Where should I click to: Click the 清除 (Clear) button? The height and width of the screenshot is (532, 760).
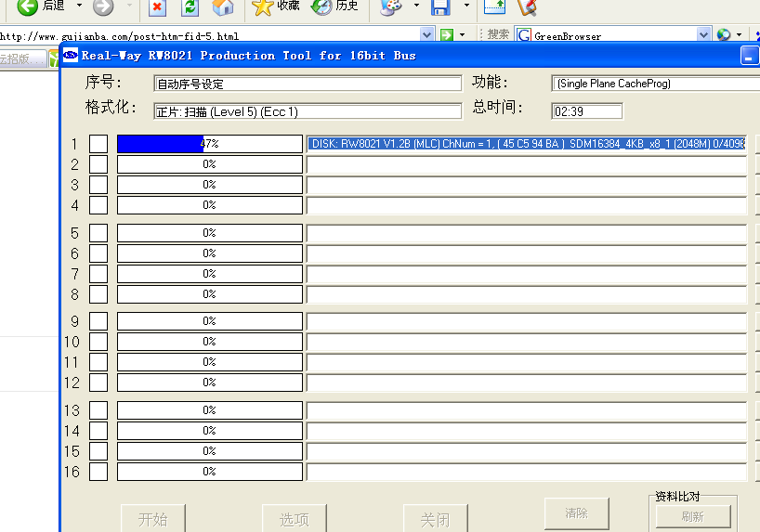577,513
